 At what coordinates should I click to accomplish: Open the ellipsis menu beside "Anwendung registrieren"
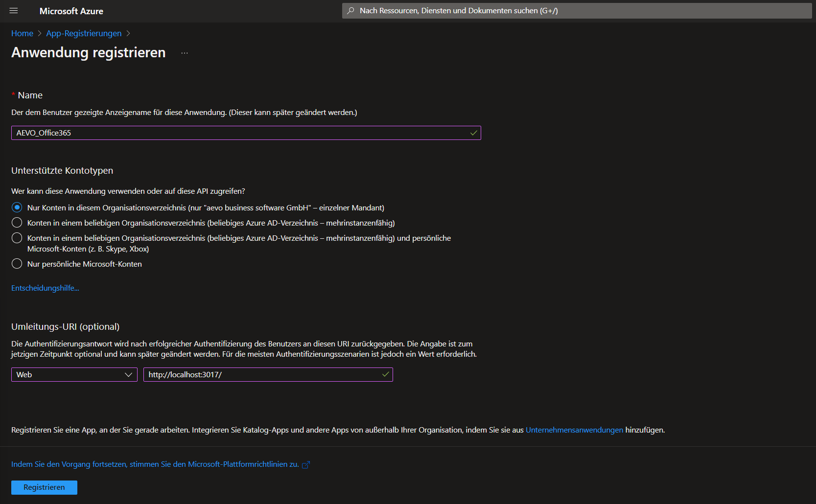pyautogui.click(x=184, y=53)
